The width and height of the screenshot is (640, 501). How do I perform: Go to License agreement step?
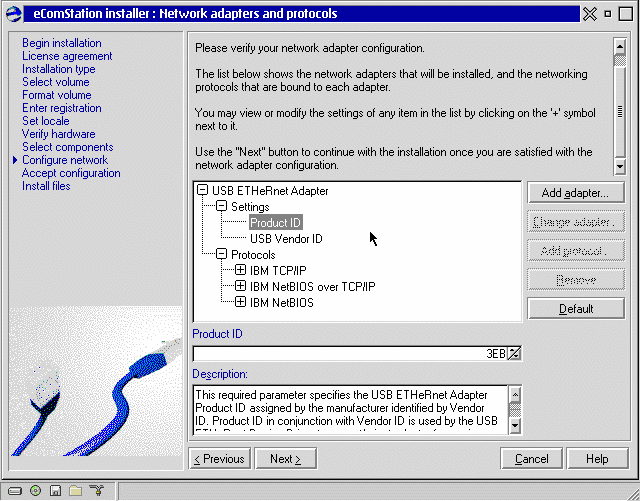click(x=67, y=56)
